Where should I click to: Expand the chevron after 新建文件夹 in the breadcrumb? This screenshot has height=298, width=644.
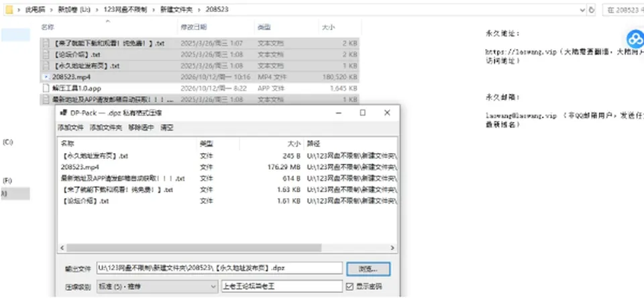point(199,10)
